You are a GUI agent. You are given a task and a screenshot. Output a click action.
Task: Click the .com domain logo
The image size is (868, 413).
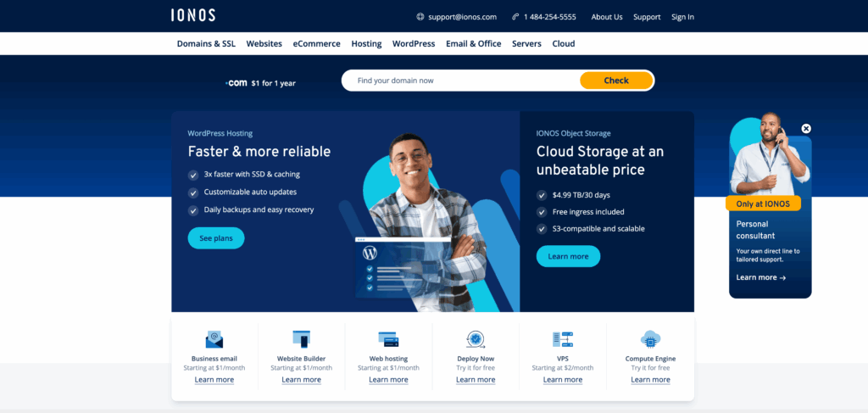point(236,83)
